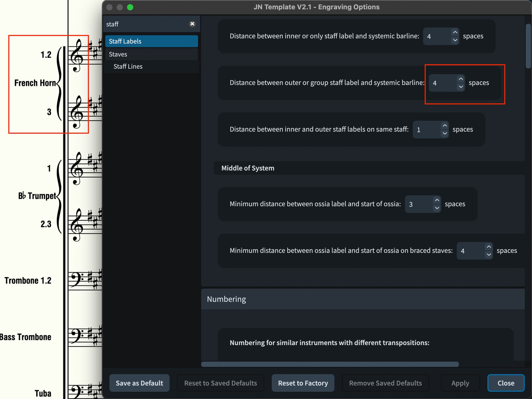
Task: Click the Numbering section header
Action: point(363,299)
